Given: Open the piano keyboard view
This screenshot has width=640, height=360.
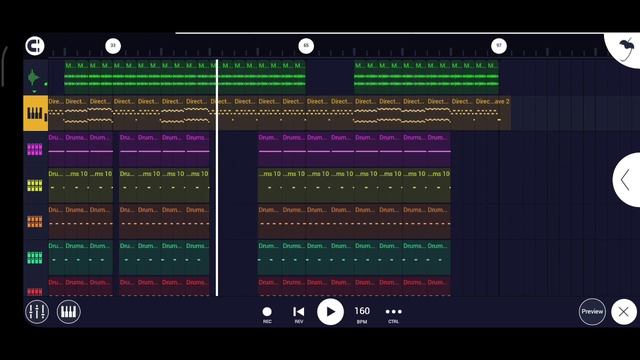Looking at the screenshot, I should [x=69, y=312].
